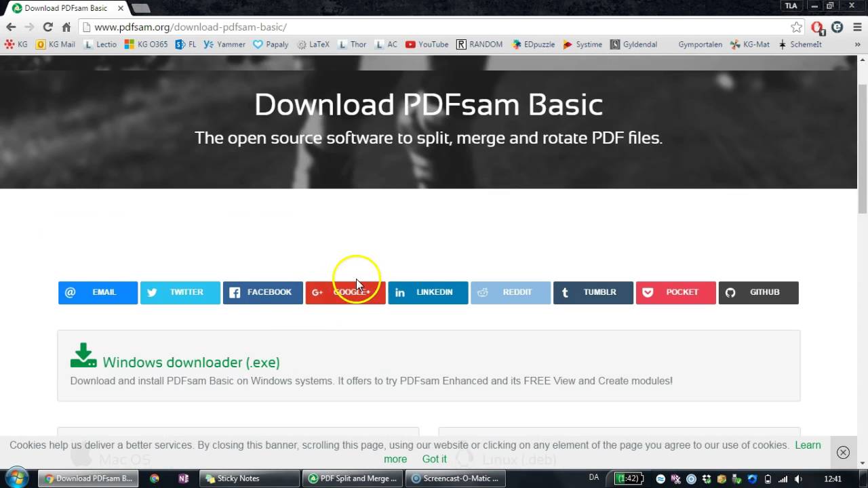Screen dimensions: 868x488
Task: Open the KG bookmark
Action: [x=16, y=44]
